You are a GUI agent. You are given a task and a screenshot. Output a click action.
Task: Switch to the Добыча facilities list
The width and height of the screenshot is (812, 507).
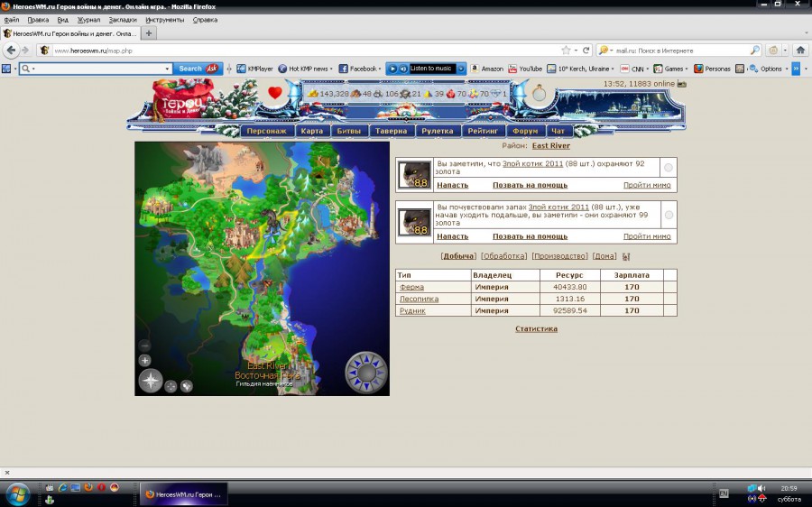tap(458, 256)
